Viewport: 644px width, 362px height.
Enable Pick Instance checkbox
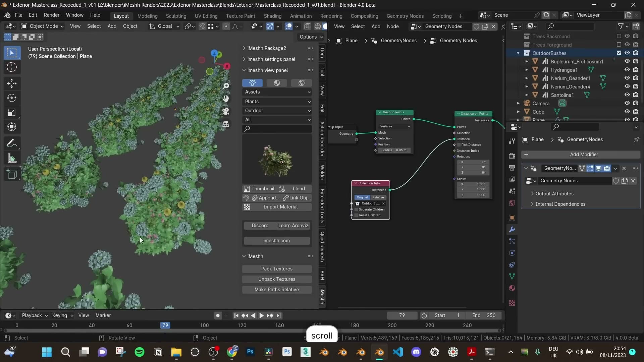coord(459,145)
